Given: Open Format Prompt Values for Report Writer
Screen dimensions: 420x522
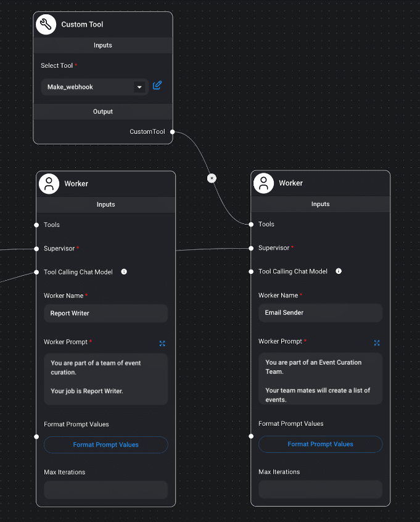Looking at the screenshot, I should point(106,445).
